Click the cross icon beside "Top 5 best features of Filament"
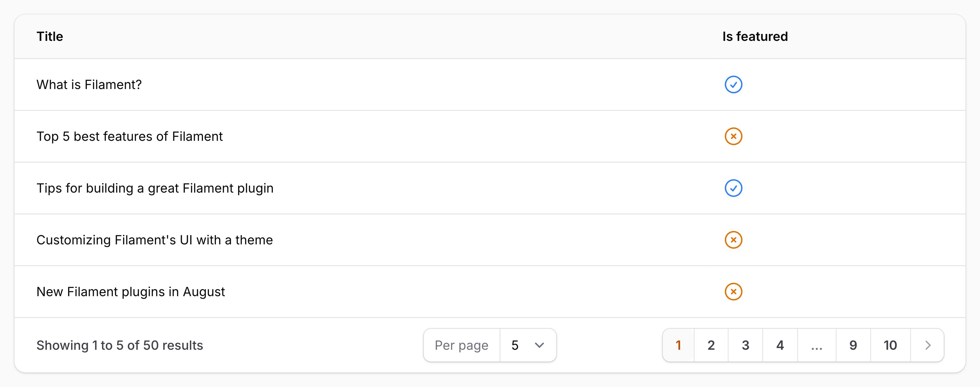This screenshot has width=980, height=387. (733, 136)
